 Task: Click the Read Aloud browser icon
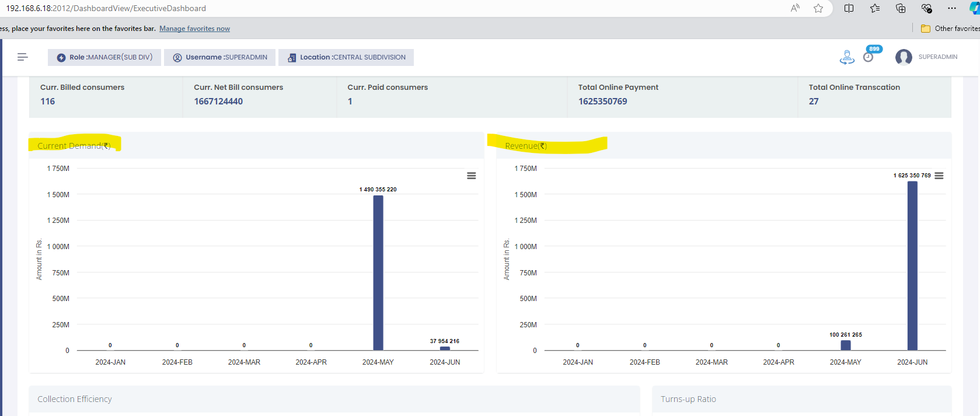tap(795, 8)
